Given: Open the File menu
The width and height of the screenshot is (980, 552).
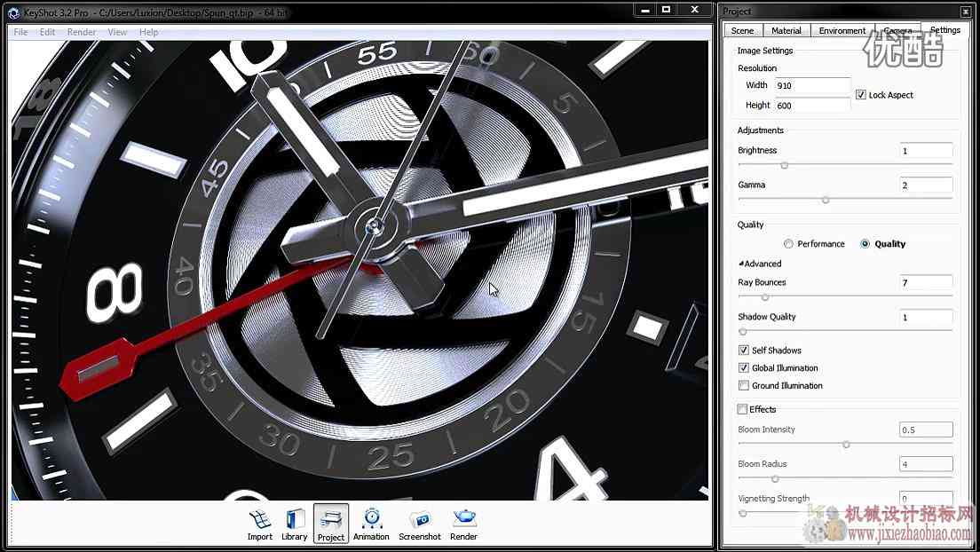Looking at the screenshot, I should click(20, 32).
